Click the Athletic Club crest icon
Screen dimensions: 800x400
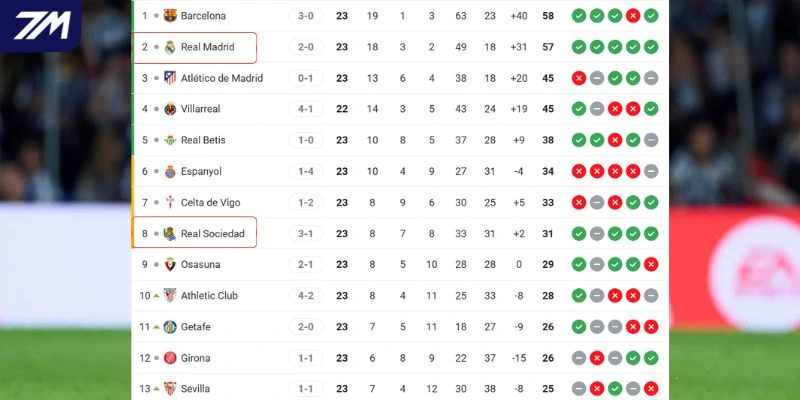click(x=170, y=296)
